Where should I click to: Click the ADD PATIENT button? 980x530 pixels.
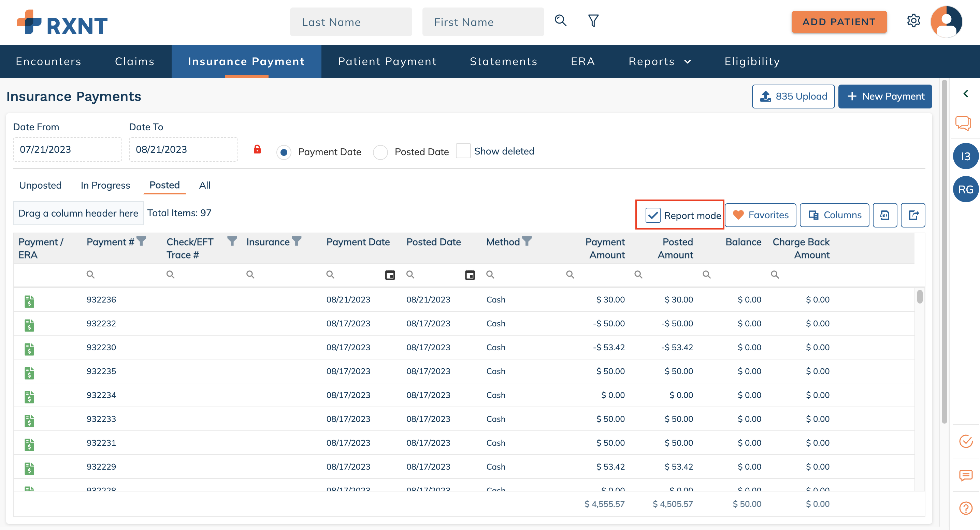839,22
